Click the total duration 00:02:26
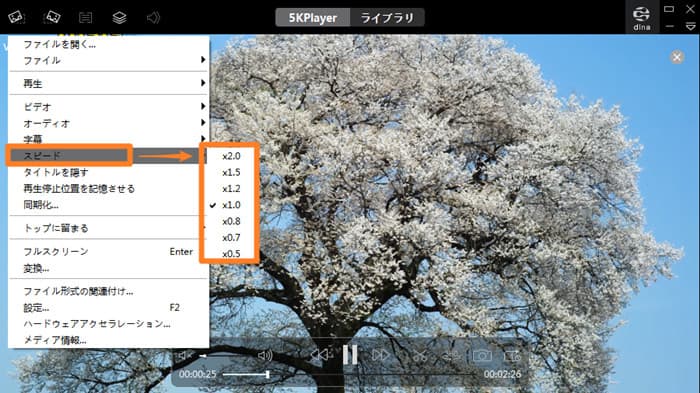The height and width of the screenshot is (393, 700). pyautogui.click(x=502, y=374)
